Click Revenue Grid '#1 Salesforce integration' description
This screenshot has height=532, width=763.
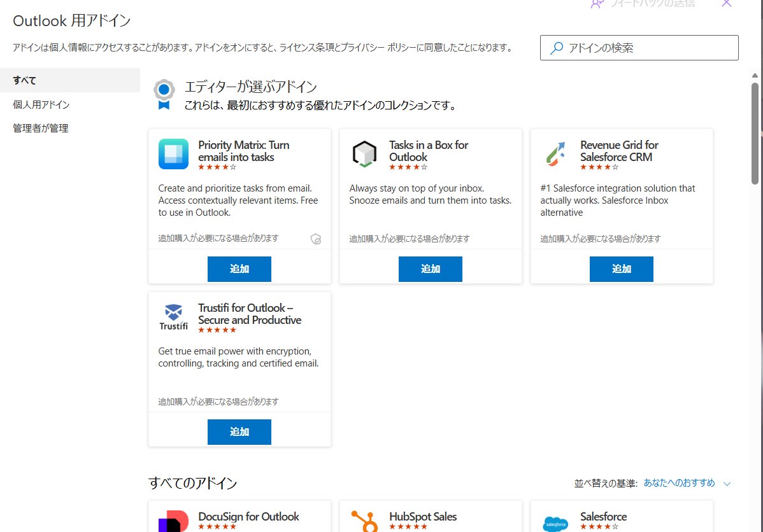click(x=618, y=200)
